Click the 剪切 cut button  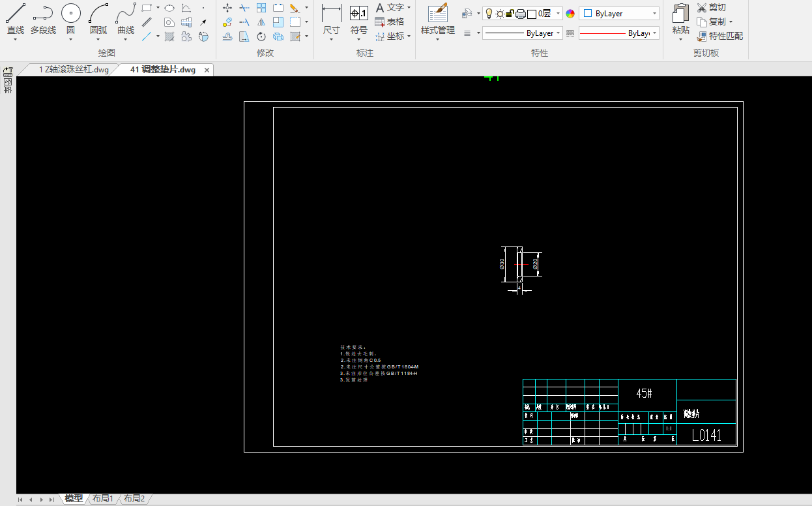tap(712, 8)
